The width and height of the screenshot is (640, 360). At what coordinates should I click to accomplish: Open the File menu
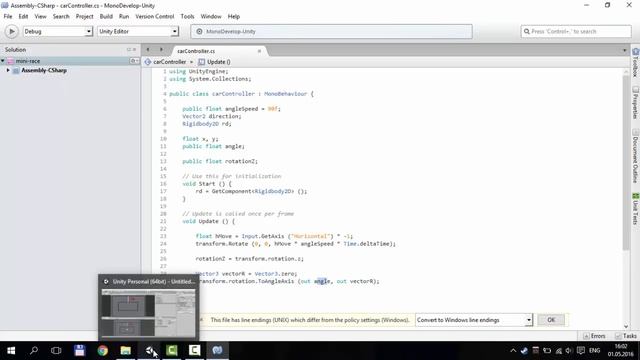point(8,16)
